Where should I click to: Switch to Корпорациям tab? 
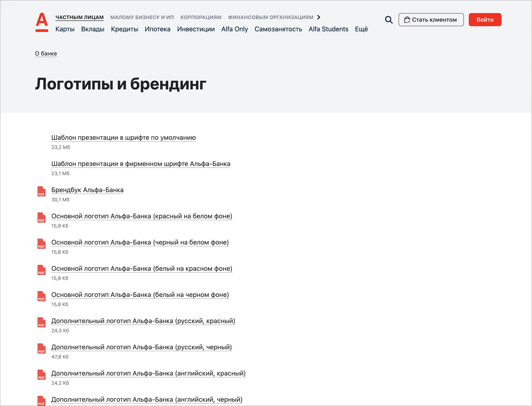tap(201, 17)
